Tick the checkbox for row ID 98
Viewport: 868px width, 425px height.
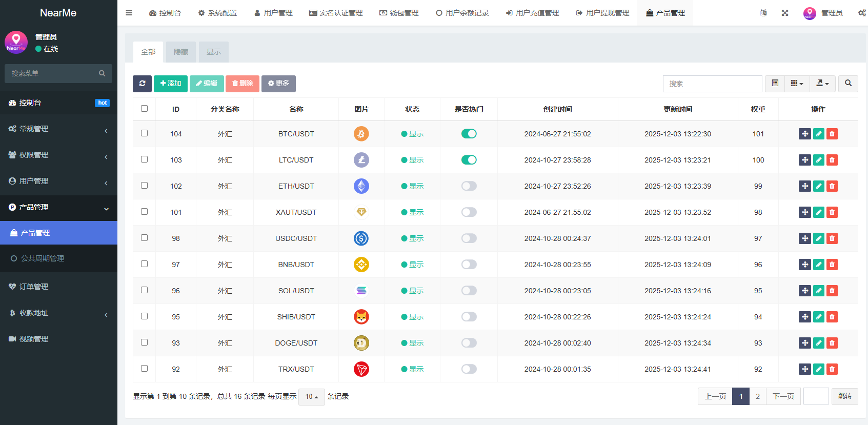point(144,238)
